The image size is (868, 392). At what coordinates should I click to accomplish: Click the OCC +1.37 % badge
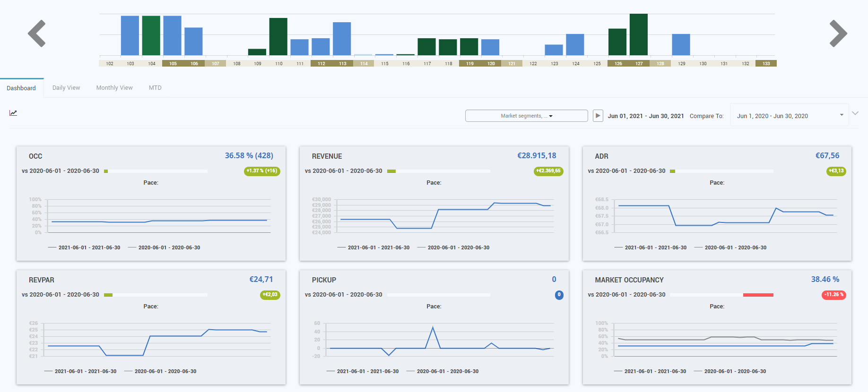tap(262, 171)
